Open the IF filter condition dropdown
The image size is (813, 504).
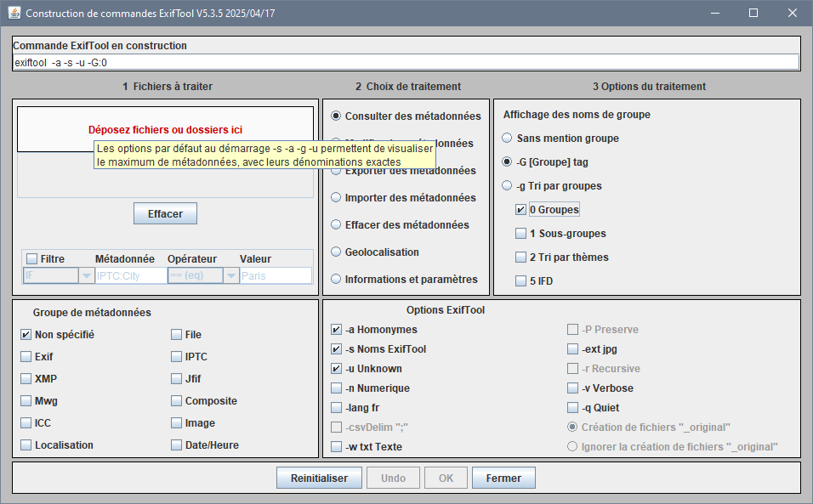86,275
